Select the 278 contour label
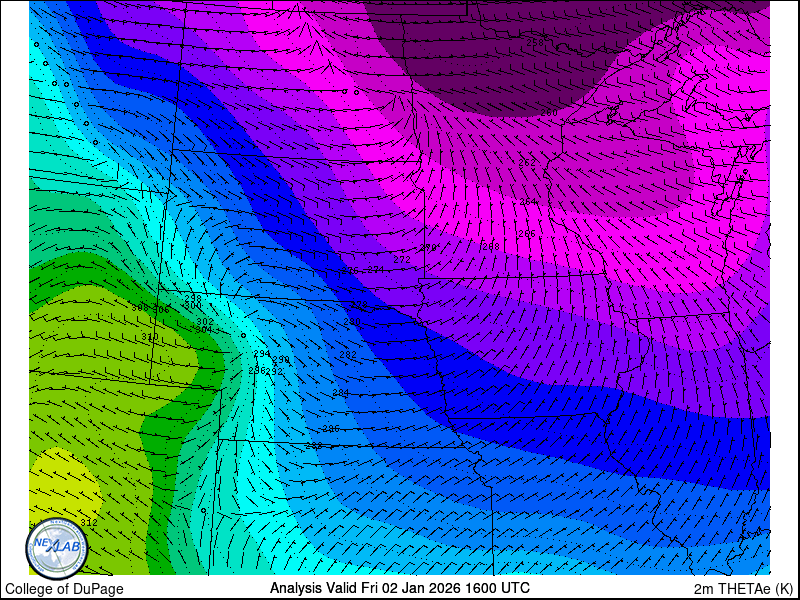This screenshot has width=800, height=600. point(359,305)
